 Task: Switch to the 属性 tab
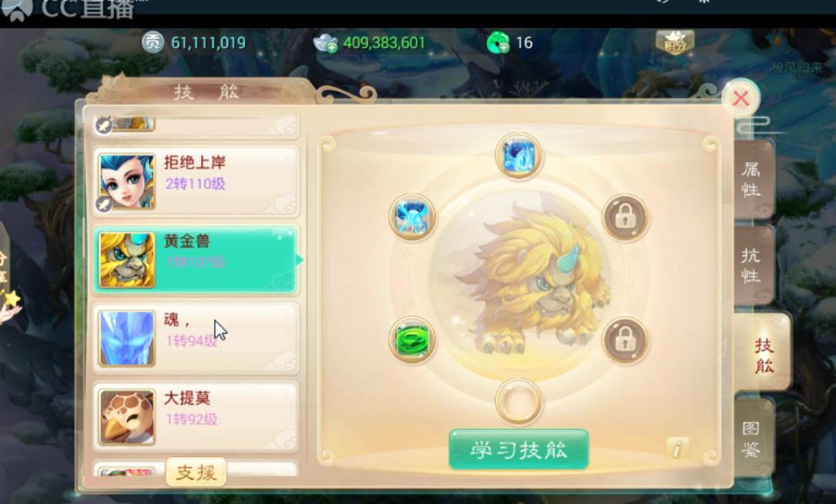754,180
